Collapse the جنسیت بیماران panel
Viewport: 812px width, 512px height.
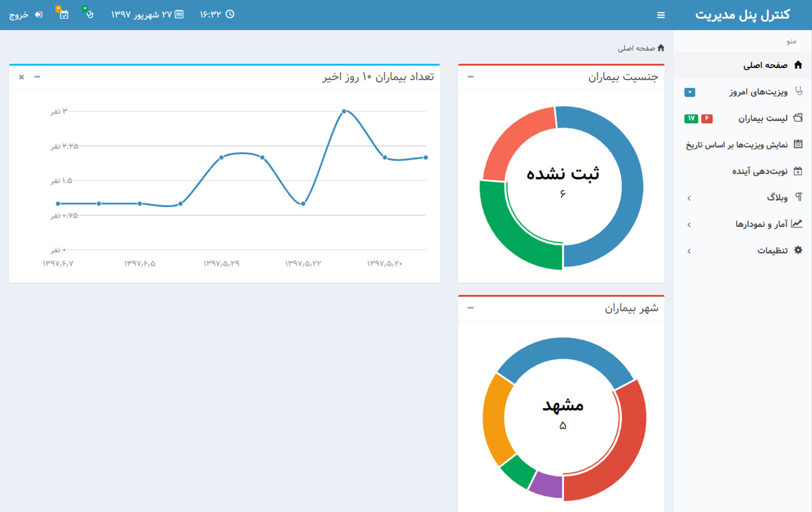(470, 76)
